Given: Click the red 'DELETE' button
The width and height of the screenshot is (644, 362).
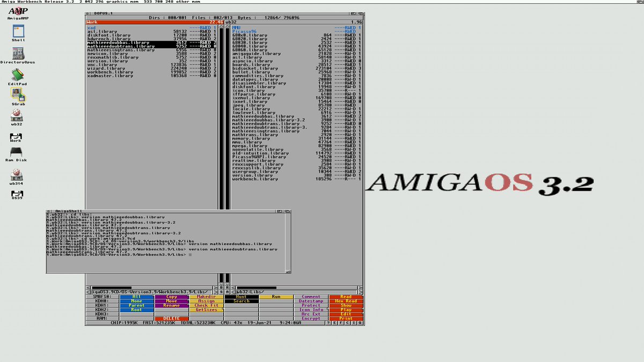Looking at the screenshot, I should (x=172, y=319).
